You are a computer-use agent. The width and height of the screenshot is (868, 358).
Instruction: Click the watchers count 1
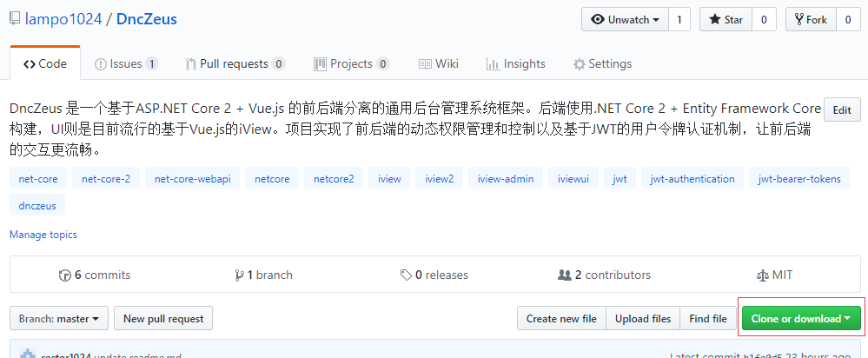(x=679, y=19)
